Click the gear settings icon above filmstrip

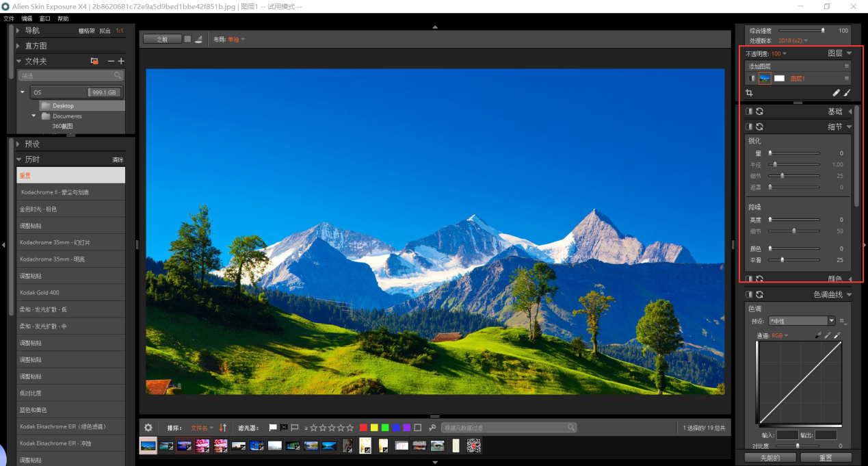click(148, 428)
